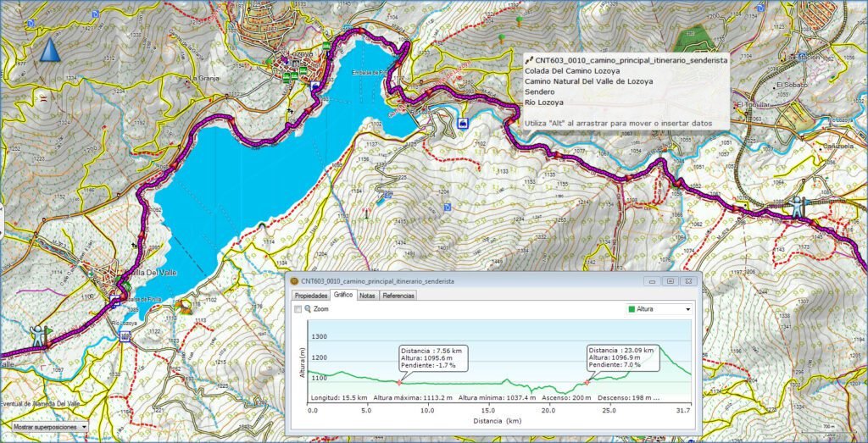The width and height of the screenshot is (868, 443).
Task: Click the blue north arrow compass icon
Action: (x=51, y=49)
